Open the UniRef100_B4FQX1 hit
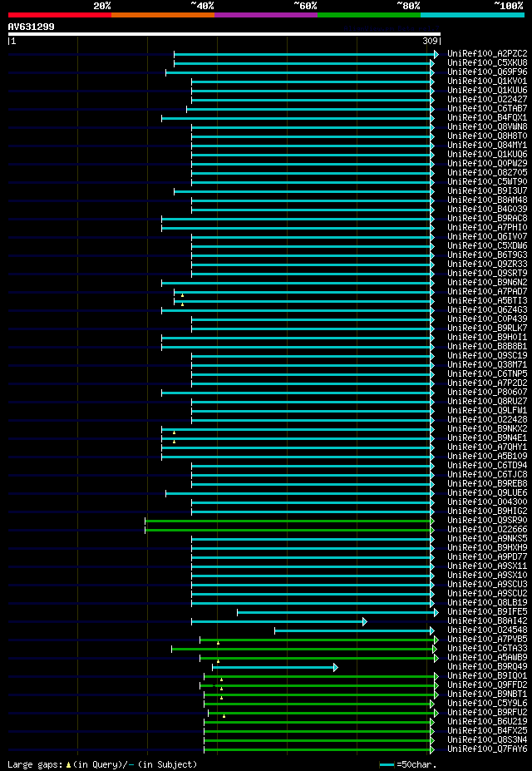Viewport: 532px width, 771px height. (487, 118)
